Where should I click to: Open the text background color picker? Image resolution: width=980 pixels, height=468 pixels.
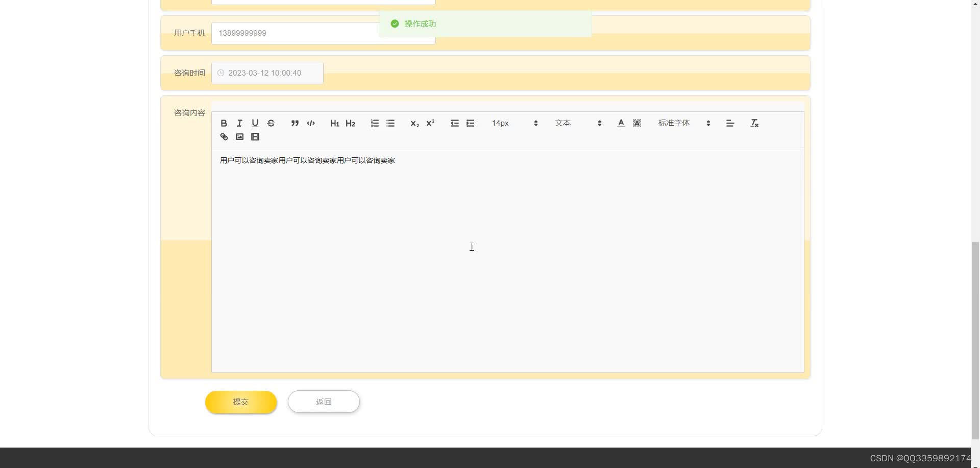pyautogui.click(x=636, y=123)
